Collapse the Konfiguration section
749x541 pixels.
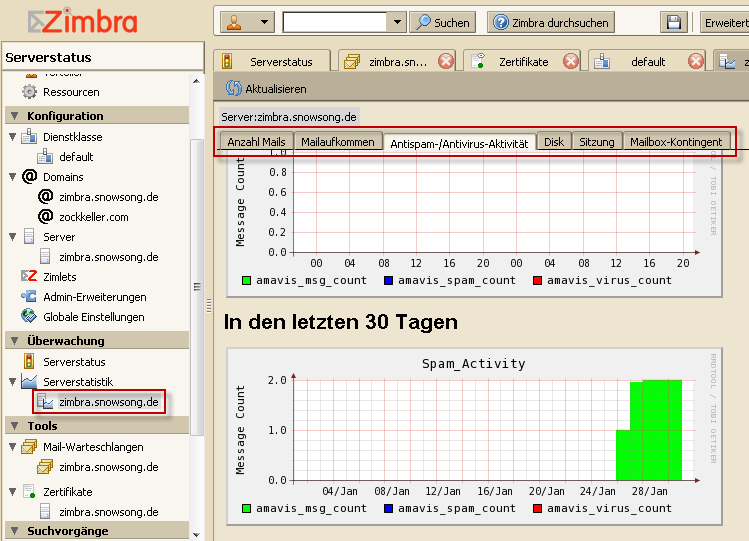pos(14,116)
